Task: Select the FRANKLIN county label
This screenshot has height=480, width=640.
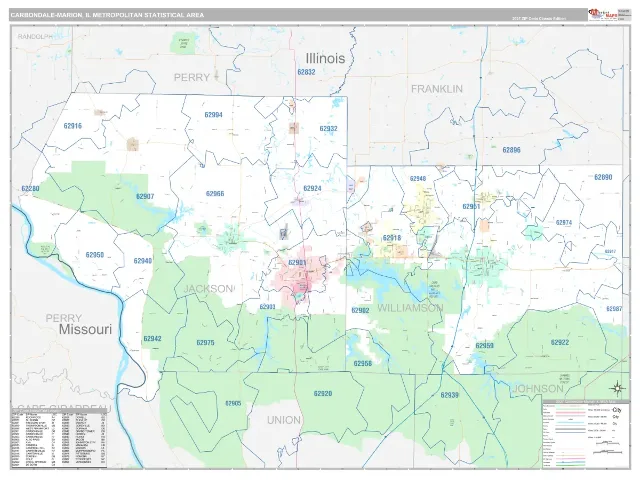Action: click(x=437, y=89)
